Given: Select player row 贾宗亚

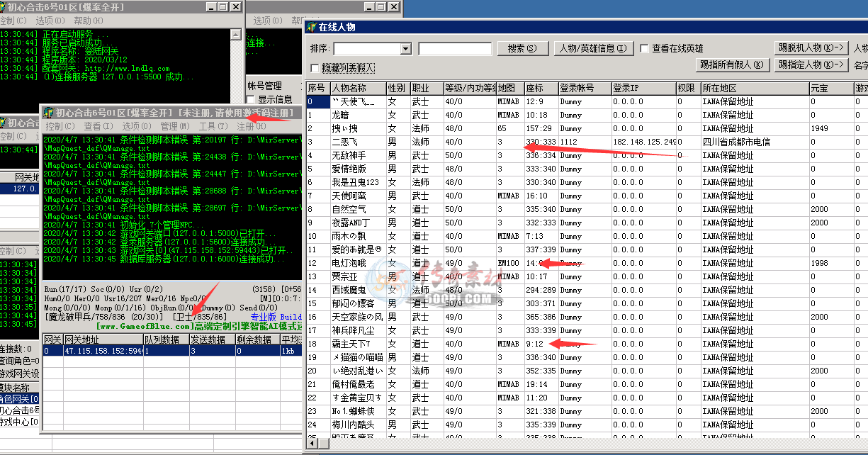Looking at the screenshot, I should click(x=587, y=276).
